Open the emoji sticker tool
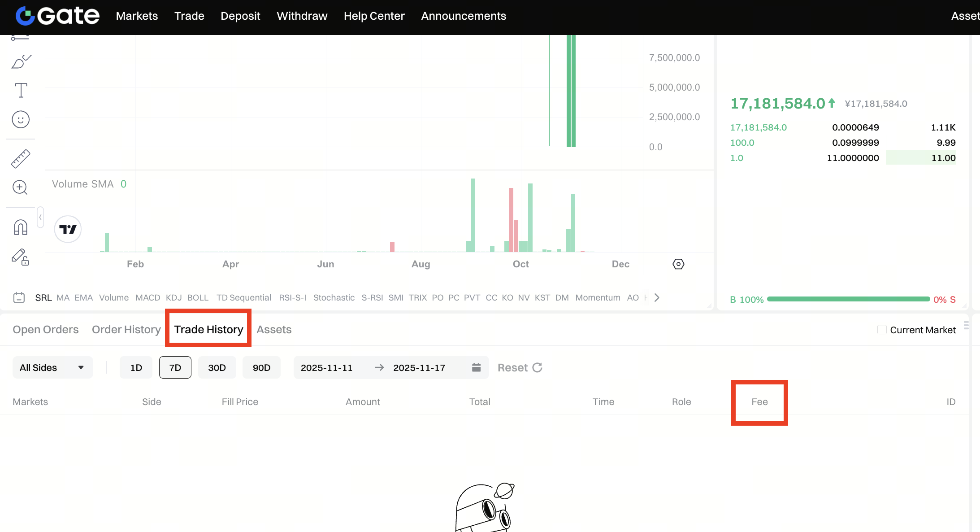The width and height of the screenshot is (980, 532). (21, 120)
